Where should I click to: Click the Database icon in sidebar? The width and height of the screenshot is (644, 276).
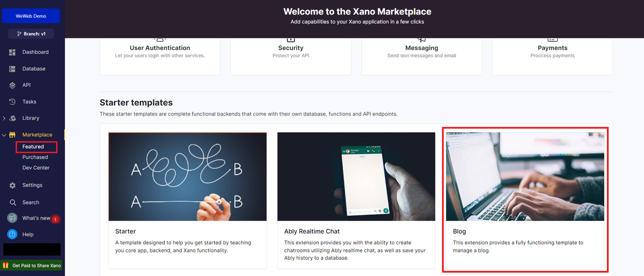click(x=12, y=69)
